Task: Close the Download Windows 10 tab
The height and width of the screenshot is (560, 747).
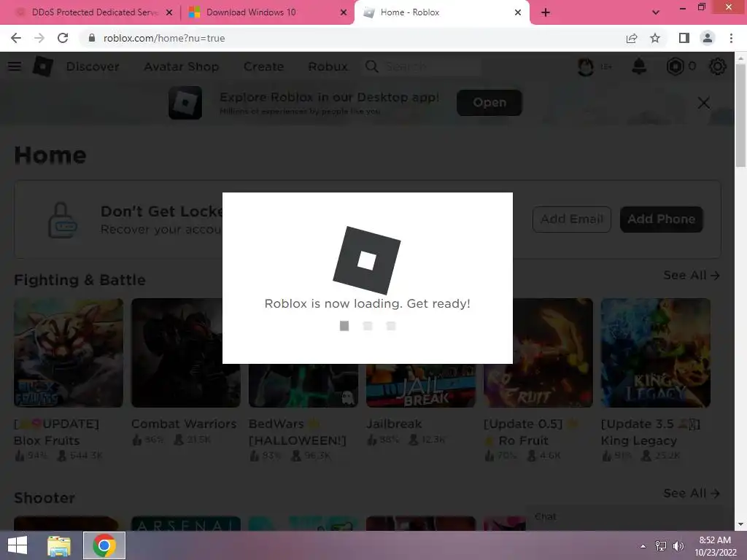Action: (344, 12)
